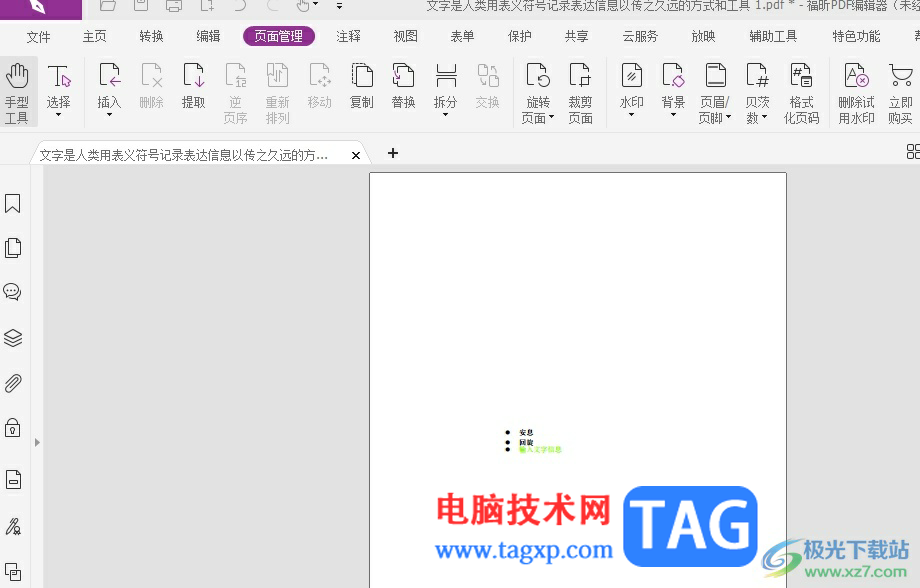Click the Move (移动) pages icon
The height and width of the screenshot is (588, 920).
coord(320,85)
